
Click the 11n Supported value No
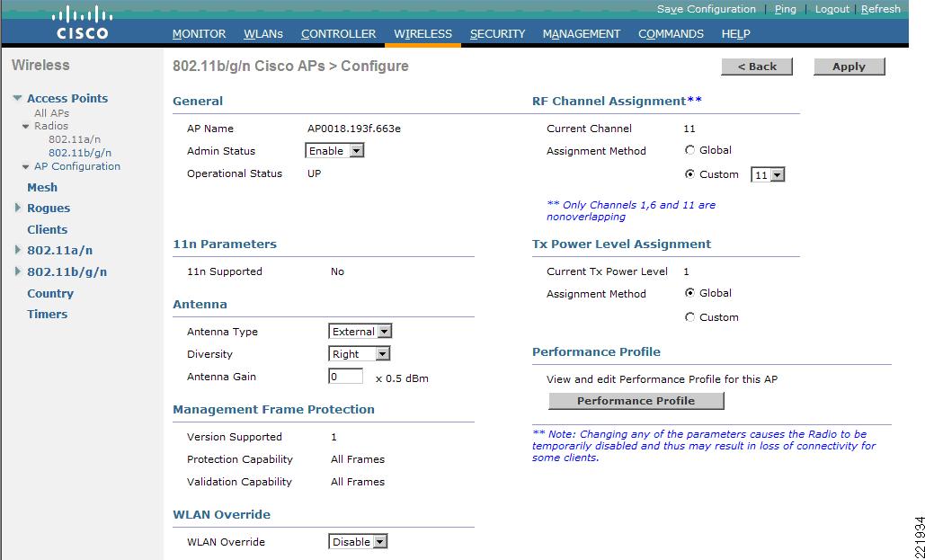tap(337, 271)
